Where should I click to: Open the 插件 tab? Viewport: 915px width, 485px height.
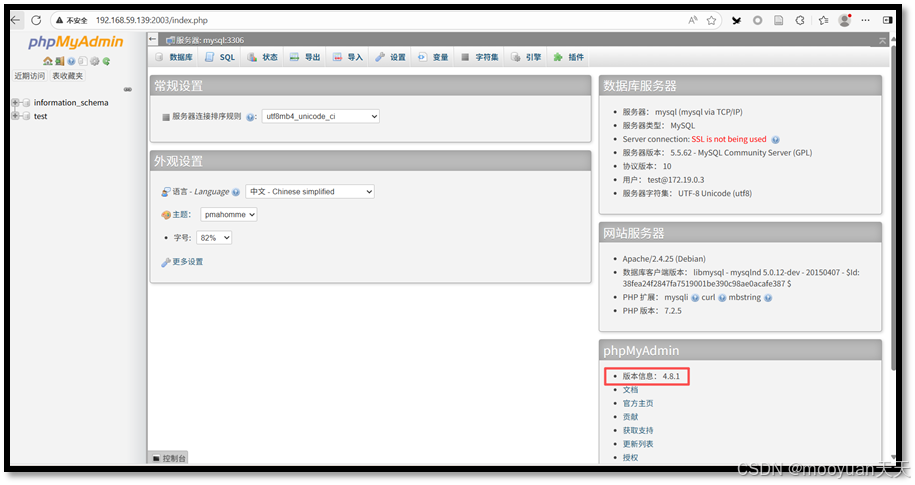[569, 57]
